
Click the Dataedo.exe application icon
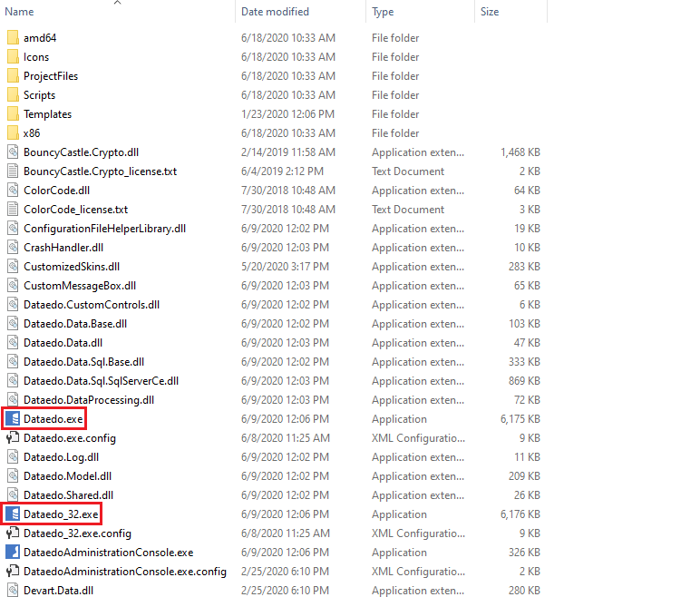[13, 419]
